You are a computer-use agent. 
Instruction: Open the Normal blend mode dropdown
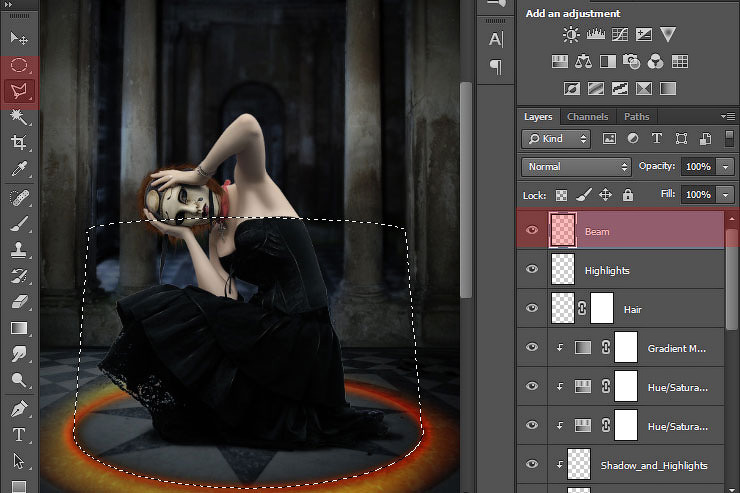coord(576,166)
